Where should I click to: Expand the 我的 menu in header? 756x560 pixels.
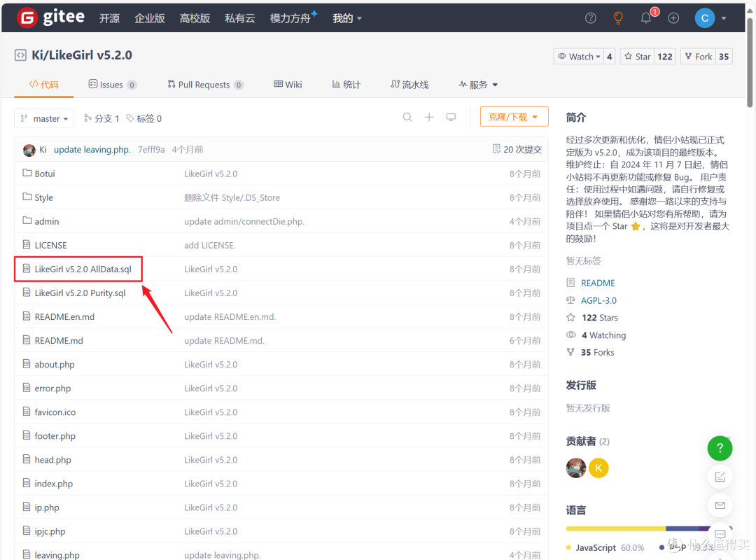pyautogui.click(x=346, y=18)
